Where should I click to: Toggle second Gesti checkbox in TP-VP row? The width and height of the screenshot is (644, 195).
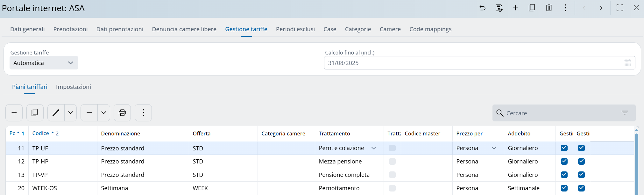click(581, 175)
